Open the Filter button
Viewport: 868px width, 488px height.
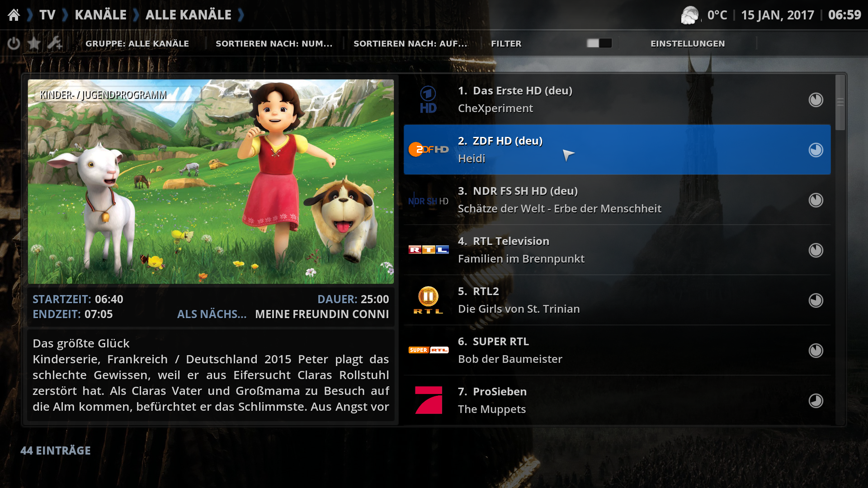tap(506, 44)
